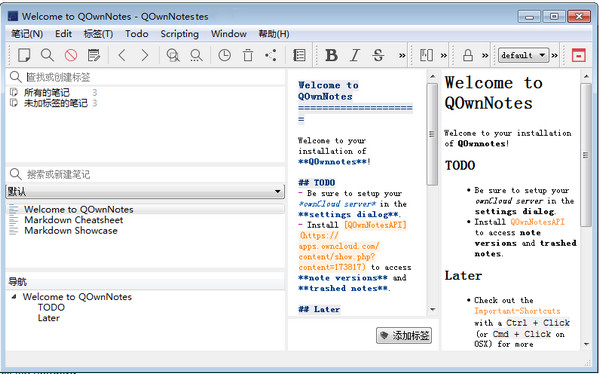
Task: Open the trash bin icon
Action: pyautogui.click(x=248, y=55)
